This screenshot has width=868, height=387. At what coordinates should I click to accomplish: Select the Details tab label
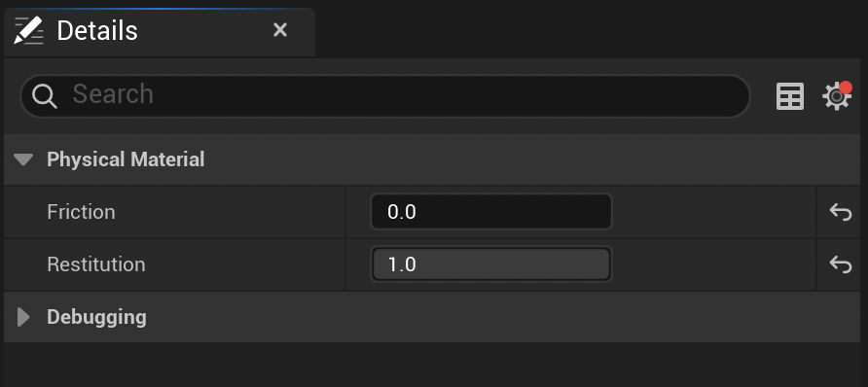pos(97,30)
